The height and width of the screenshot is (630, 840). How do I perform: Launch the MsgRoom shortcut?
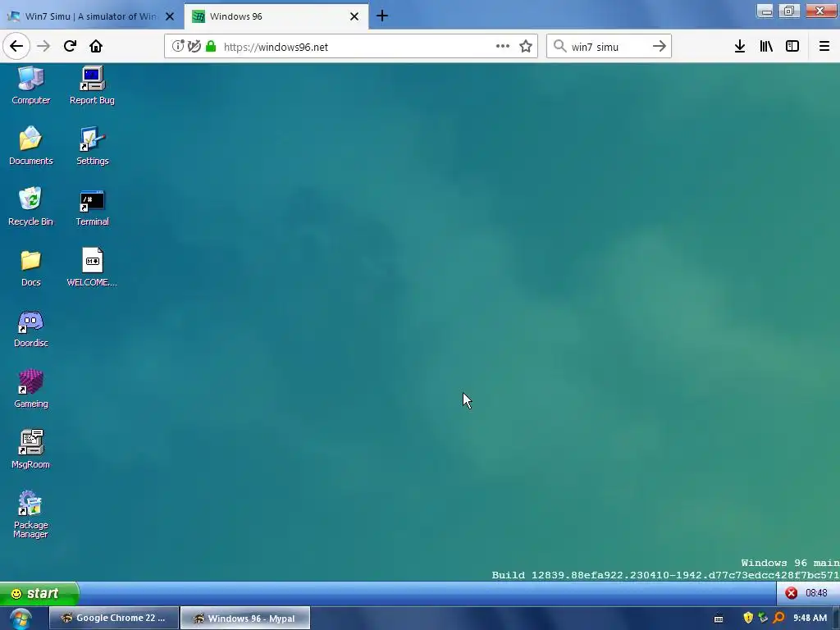point(30,450)
